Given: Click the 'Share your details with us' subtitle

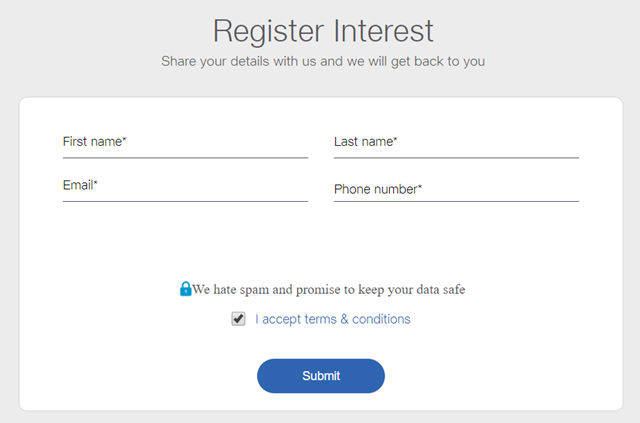Looking at the screenshot, I should pos(323,61).
